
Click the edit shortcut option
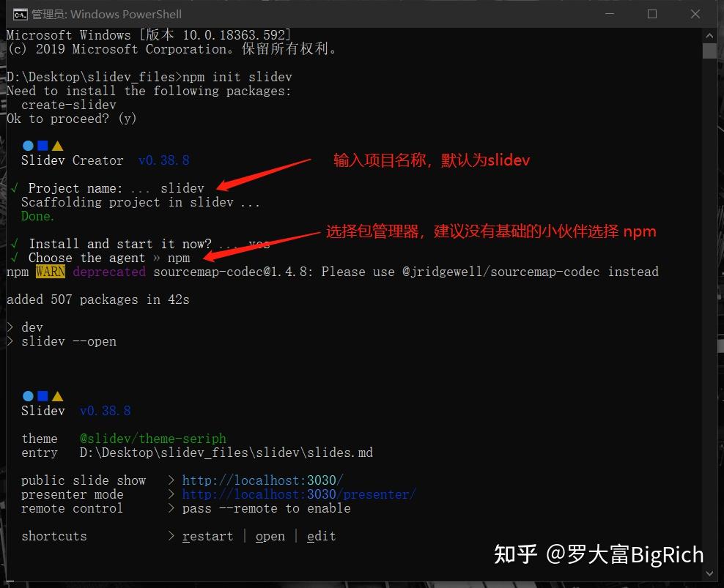coord(321,535)
